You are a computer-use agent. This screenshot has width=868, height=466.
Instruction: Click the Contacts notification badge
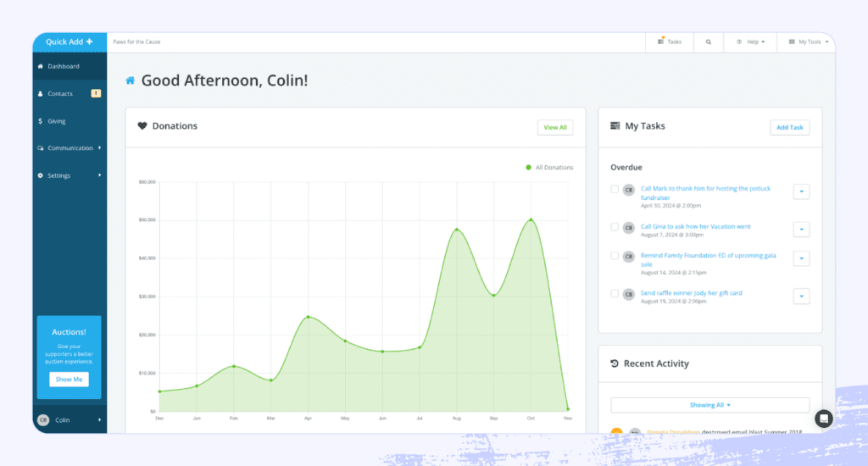pyautogui.click(x=96, y=93)
